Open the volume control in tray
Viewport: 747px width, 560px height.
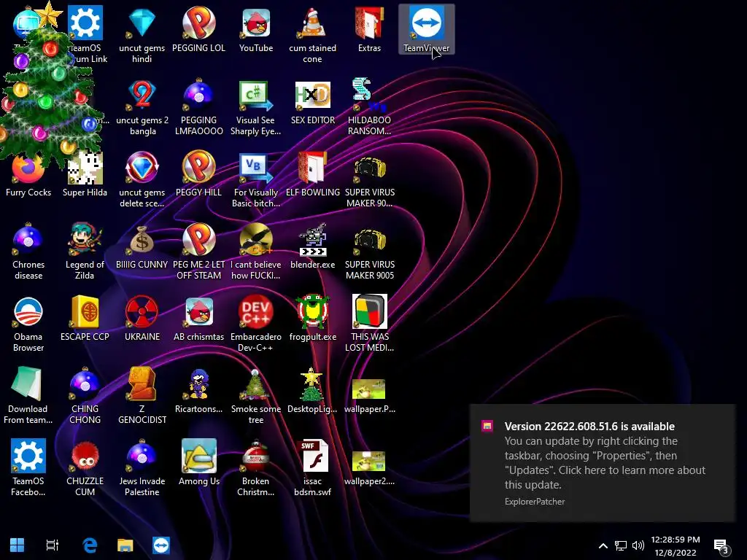[638, 545]
